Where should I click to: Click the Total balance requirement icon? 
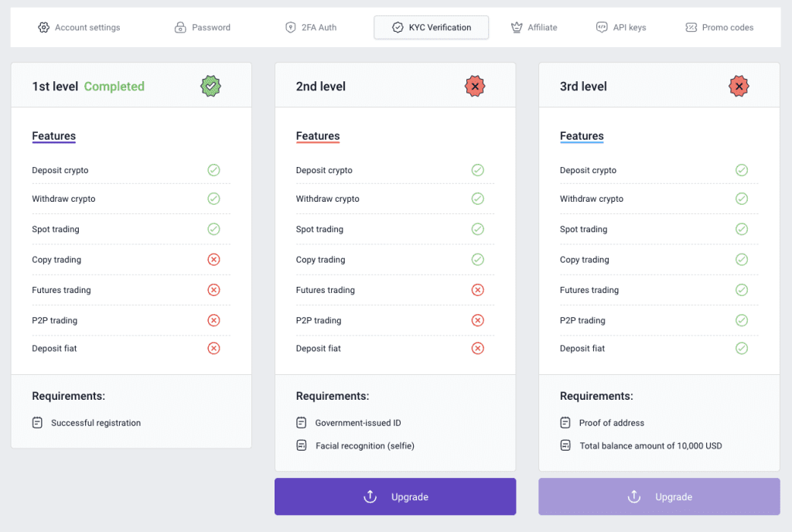[565, 446]
